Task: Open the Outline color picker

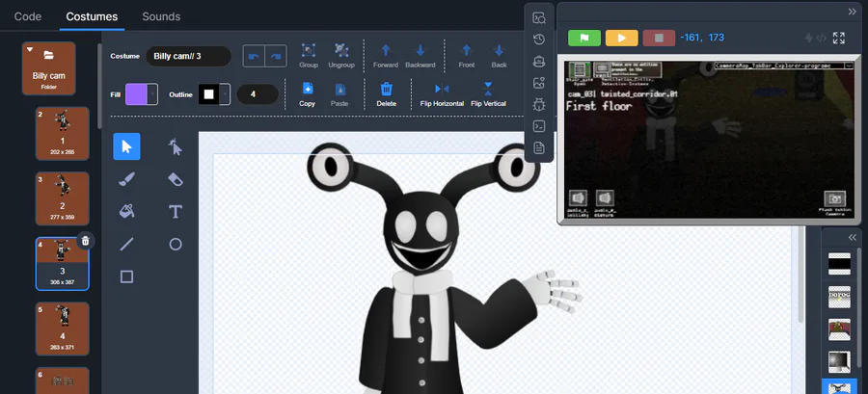Action: click(x=208, y=94)
